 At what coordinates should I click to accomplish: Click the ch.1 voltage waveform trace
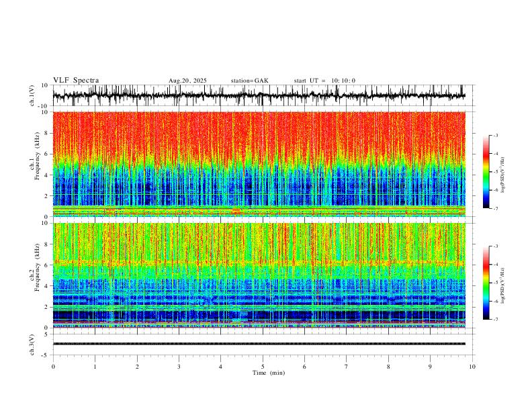pyautogui.click(x=259, y=95)
